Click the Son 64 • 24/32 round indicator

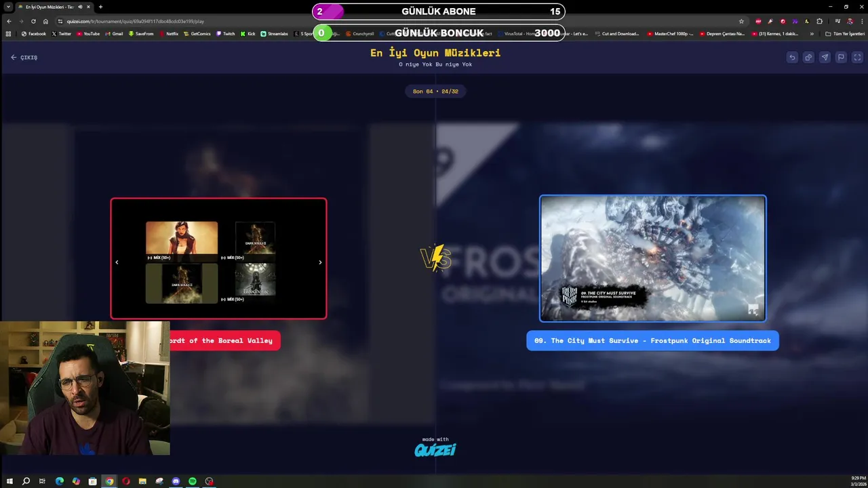coord(435,91)
